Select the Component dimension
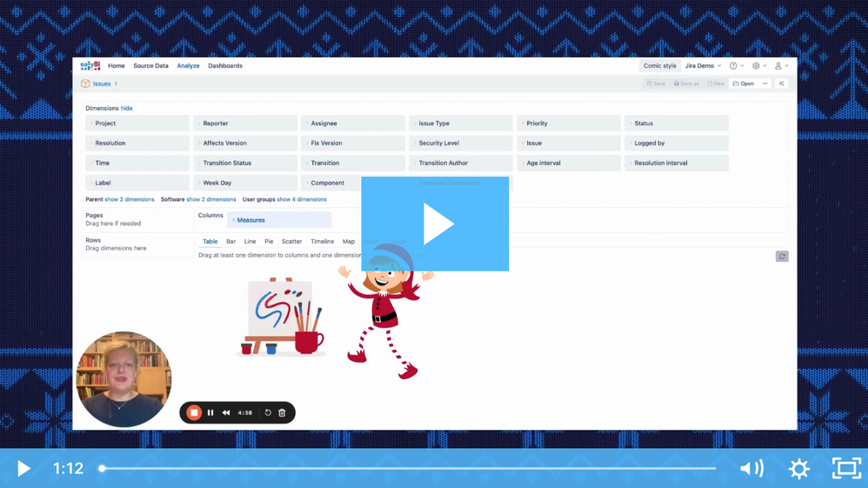The height and width of the screenshot is (488, 868). pyautogui.click(x=331, y=183)
